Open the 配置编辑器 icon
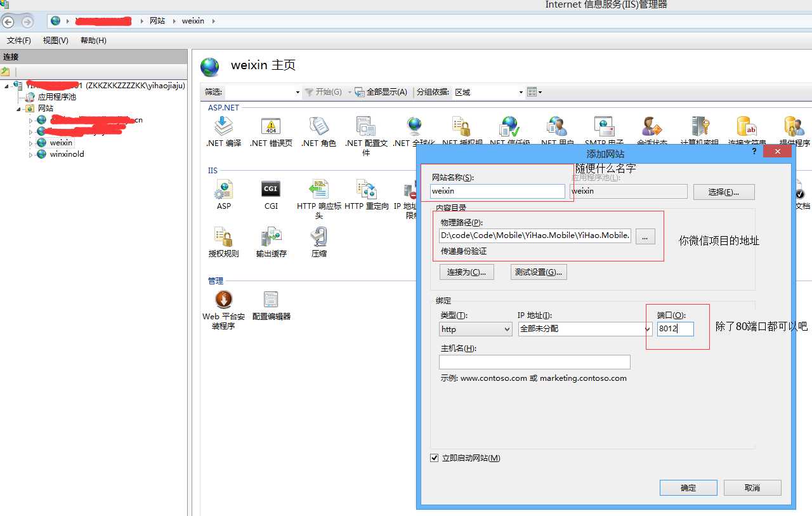Viewport: 812px width, 516px height. pyautogui.click(x=271, y=300)
